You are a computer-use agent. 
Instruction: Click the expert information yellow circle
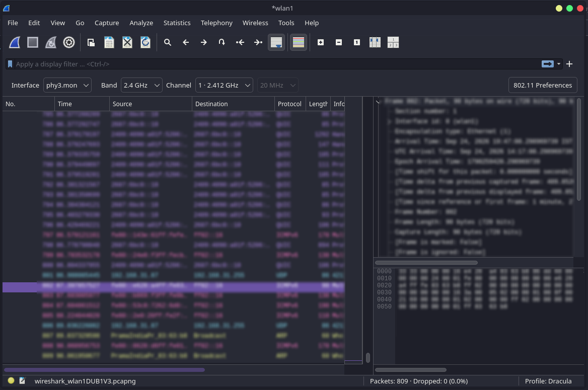[11, 380]
